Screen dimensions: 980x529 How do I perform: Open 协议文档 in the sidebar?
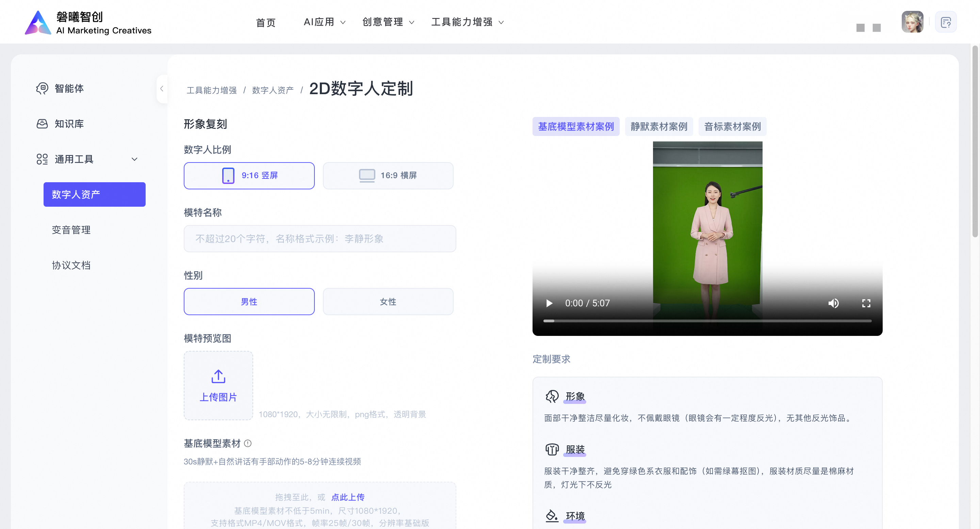click(x=71, y=265)
